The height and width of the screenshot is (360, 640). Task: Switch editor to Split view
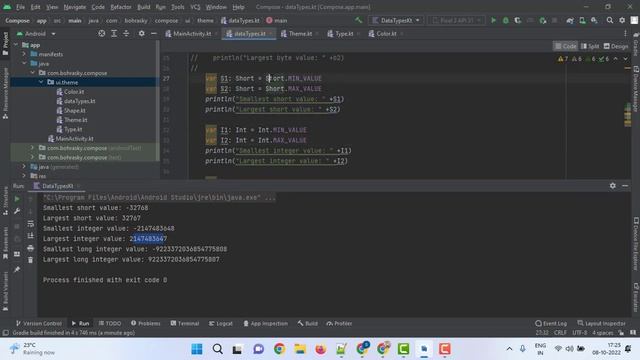[590, 46]
